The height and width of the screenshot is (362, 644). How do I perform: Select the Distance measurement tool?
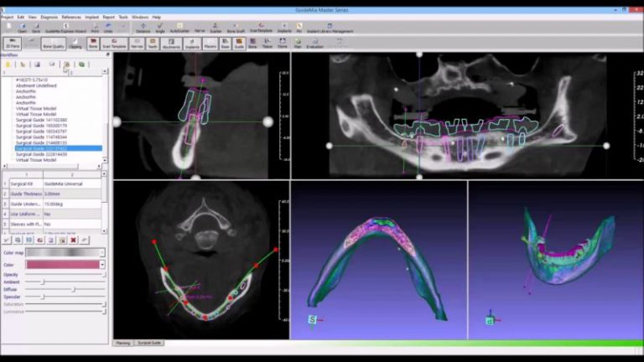(143, 28)
